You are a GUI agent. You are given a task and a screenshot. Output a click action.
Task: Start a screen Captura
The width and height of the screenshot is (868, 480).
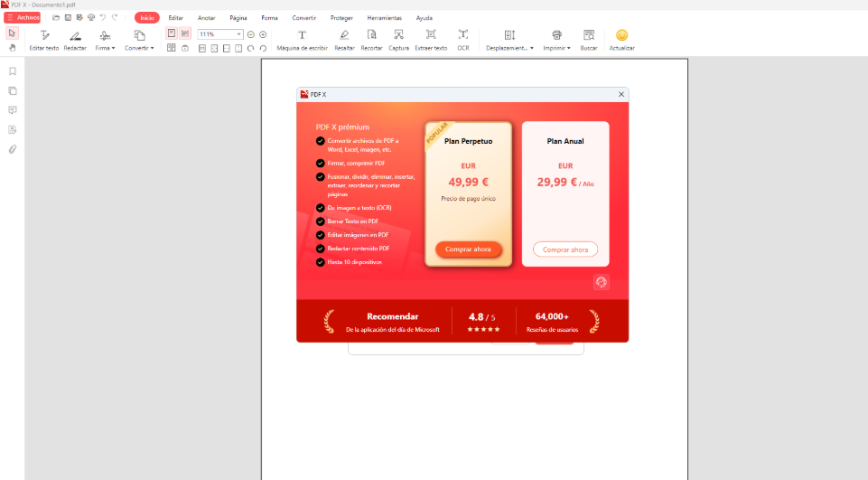coord(398,41)
